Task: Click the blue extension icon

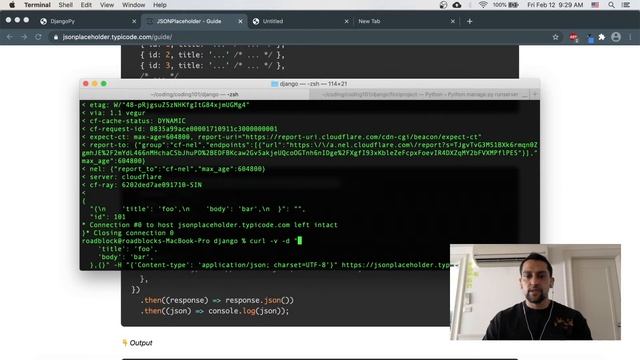Action: (x=590, y=38)
